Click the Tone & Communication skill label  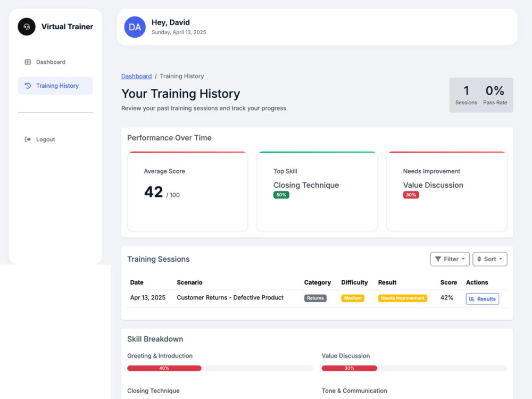click(x=354, y=391)
